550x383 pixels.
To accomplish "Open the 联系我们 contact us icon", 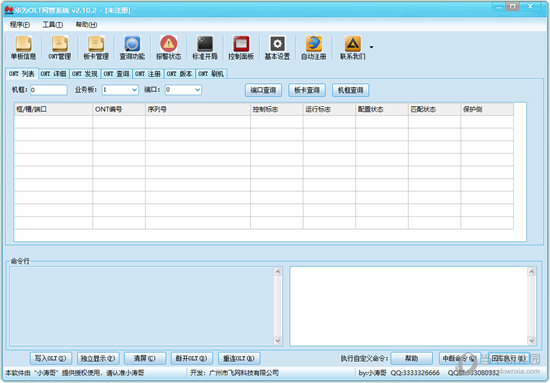I will point(353,48).
